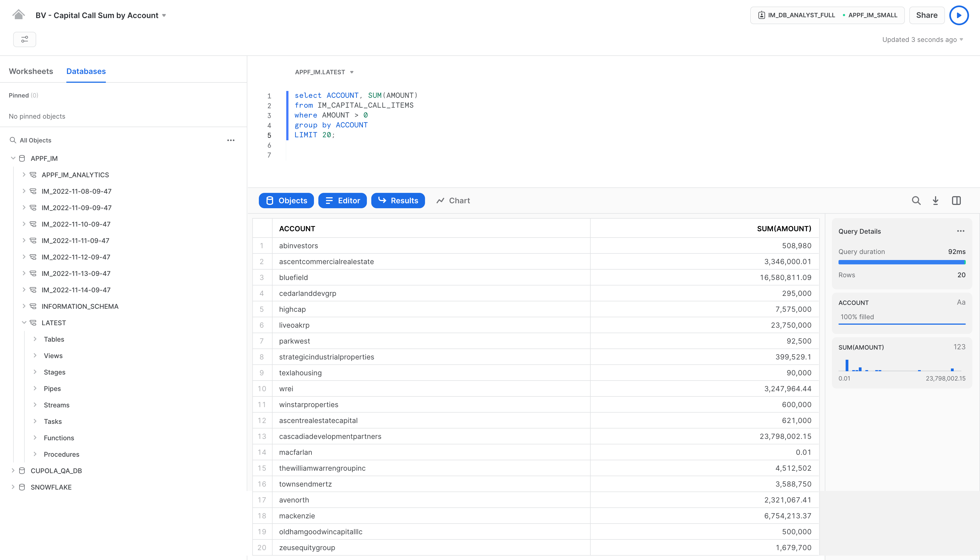Open Query Details ellipsis menu
The width and height of the screenshot is (980, 560).
(x=960, y=231)
